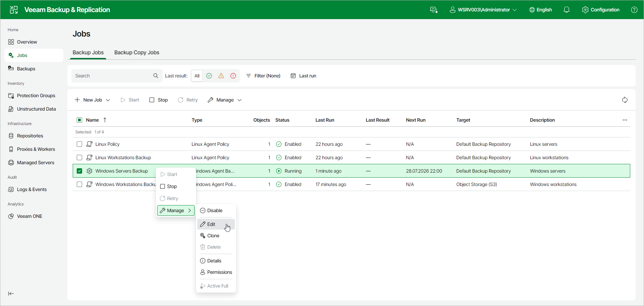Click the Running status icon
This screenshot has width=644, height=306.
coord(279,171)
